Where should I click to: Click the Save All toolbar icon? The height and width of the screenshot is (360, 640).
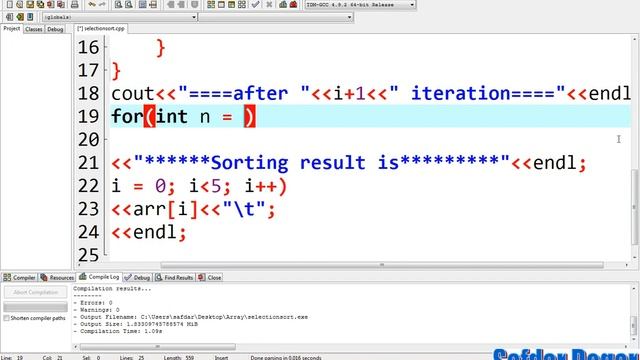pos(40,4)
